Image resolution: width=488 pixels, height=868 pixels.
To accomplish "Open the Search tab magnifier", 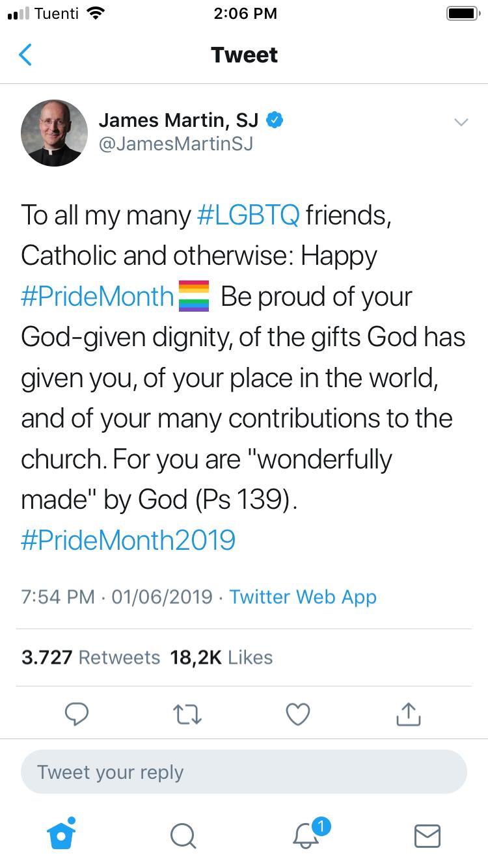I will [x=183, y=835].
